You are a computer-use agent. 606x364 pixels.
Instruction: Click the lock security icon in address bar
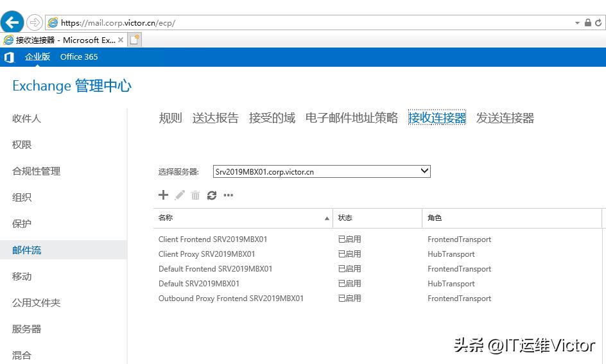[x=588, y=22]
